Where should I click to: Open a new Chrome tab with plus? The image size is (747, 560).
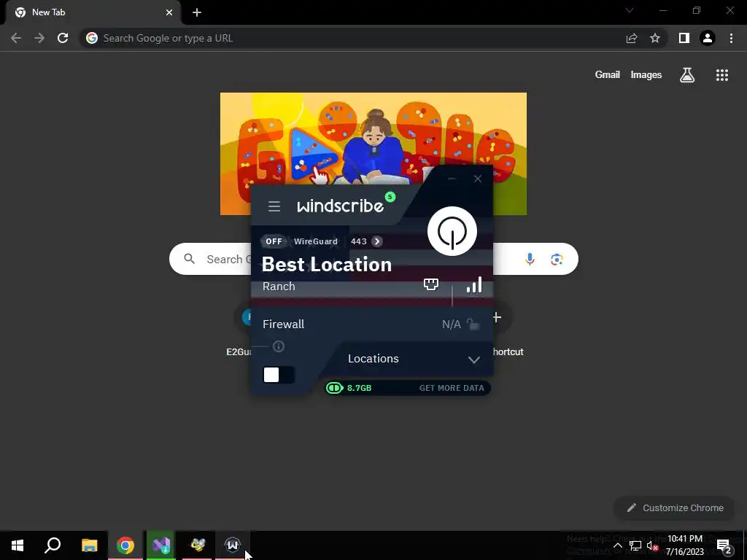click(x=197, y=12)
